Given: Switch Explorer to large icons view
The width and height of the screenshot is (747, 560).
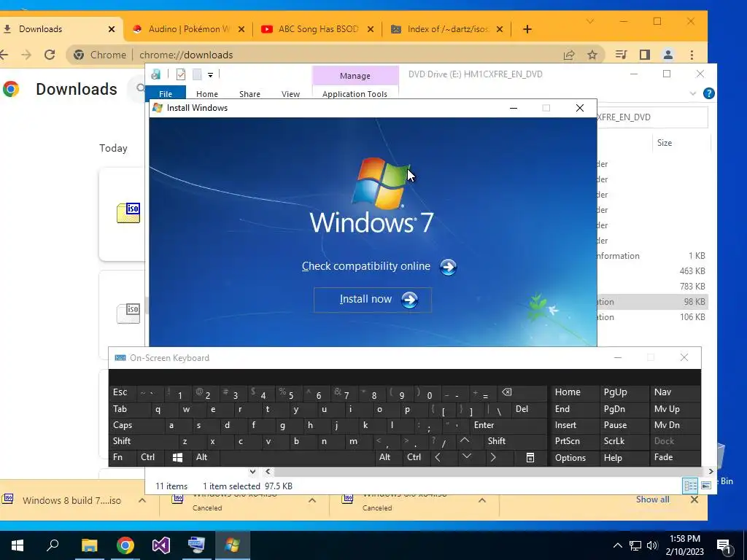Looking at the screenshot, I should [x=706, y=486].
